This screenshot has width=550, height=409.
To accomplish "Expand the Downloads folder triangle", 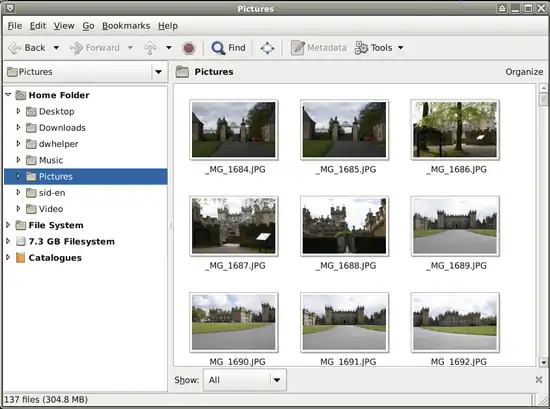I will (18, 127).
